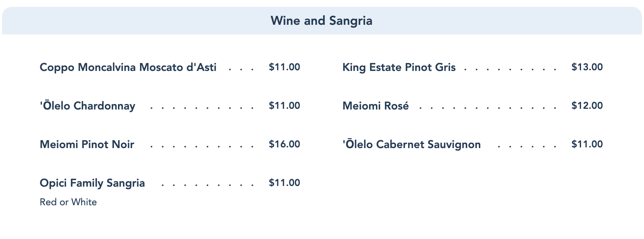This screenshot has height=239, width=644.
Task: Click dotted line after Meiomi Pinot Noir
Action: [202, 146]
